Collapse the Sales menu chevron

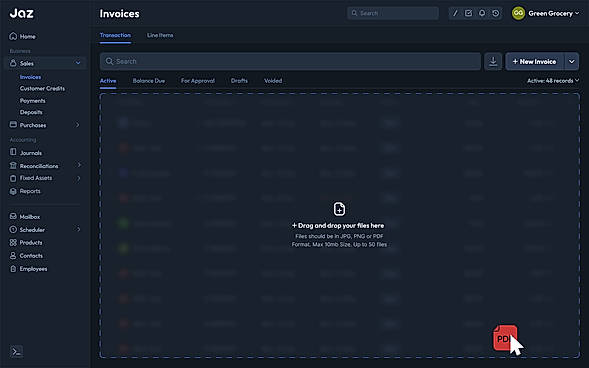click(x=78, y=63)
